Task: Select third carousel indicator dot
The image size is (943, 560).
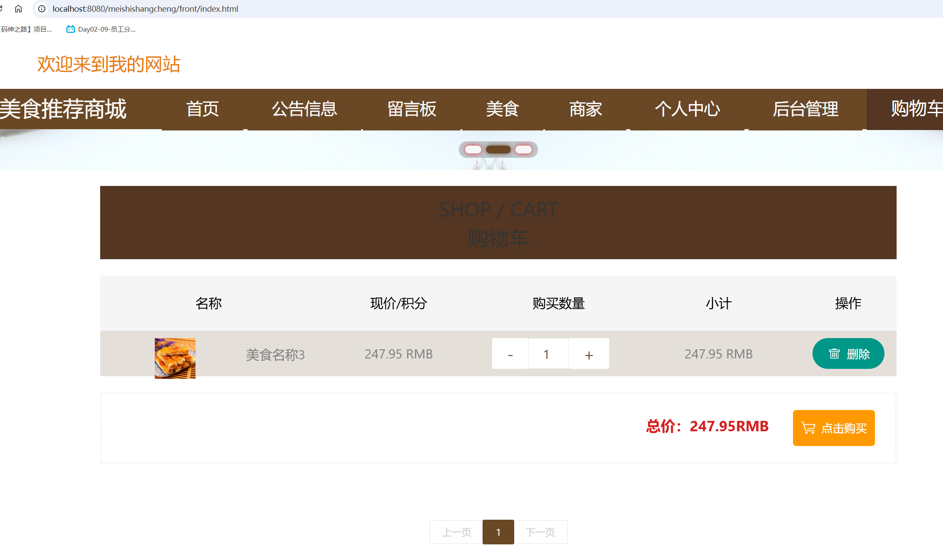Action: [523, 150]
